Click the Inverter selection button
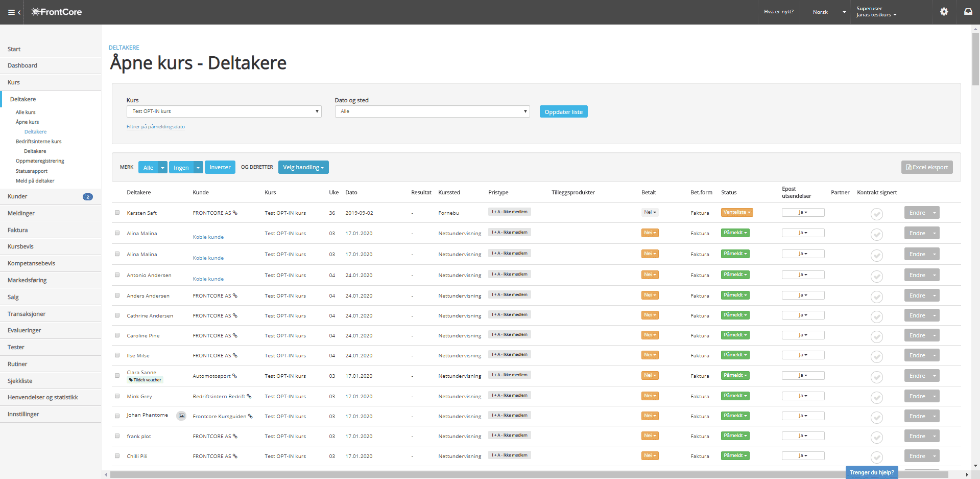This screenshot has width=980, height=479. coord(220,167)
